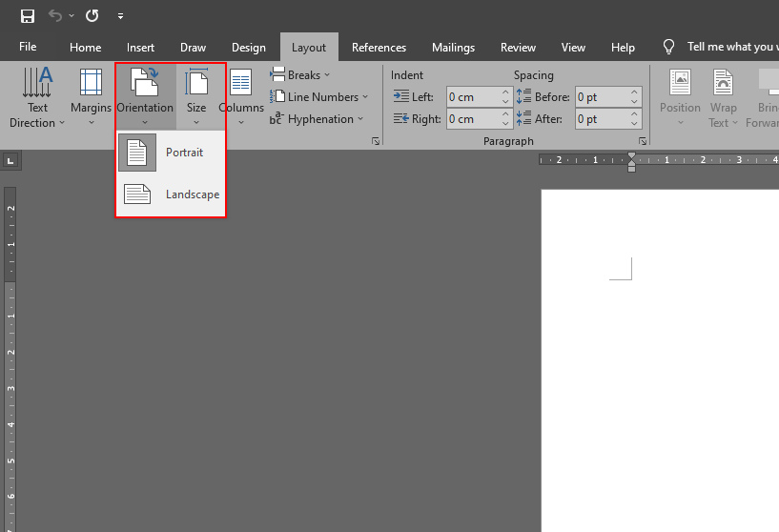
Task: Switch to the View tab
Action: (x=573, y=47)
